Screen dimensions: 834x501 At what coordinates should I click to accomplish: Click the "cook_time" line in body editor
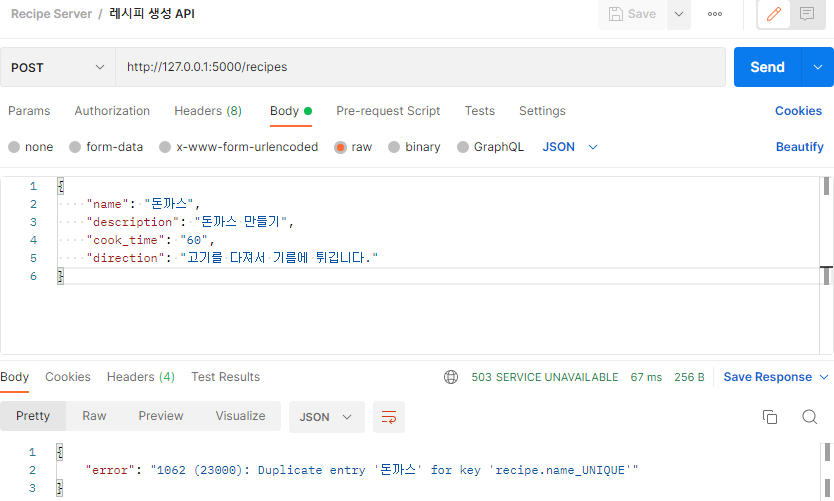coord(151,240)
